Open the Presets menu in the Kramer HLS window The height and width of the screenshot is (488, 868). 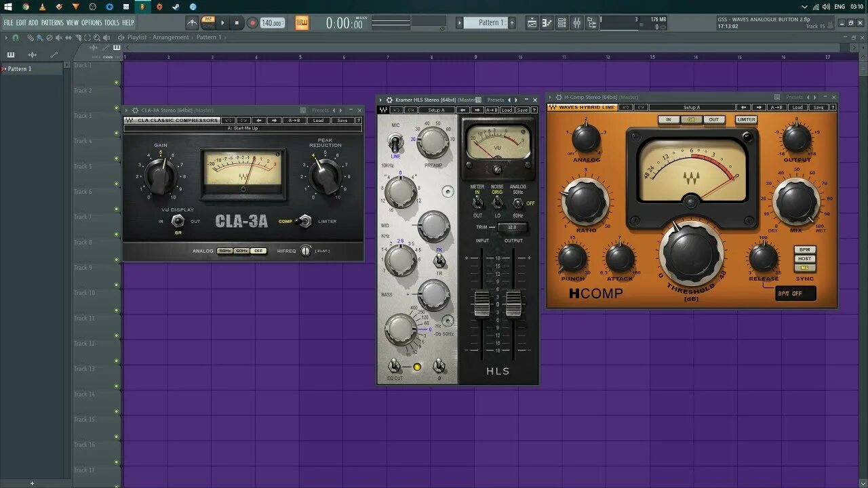496,100
